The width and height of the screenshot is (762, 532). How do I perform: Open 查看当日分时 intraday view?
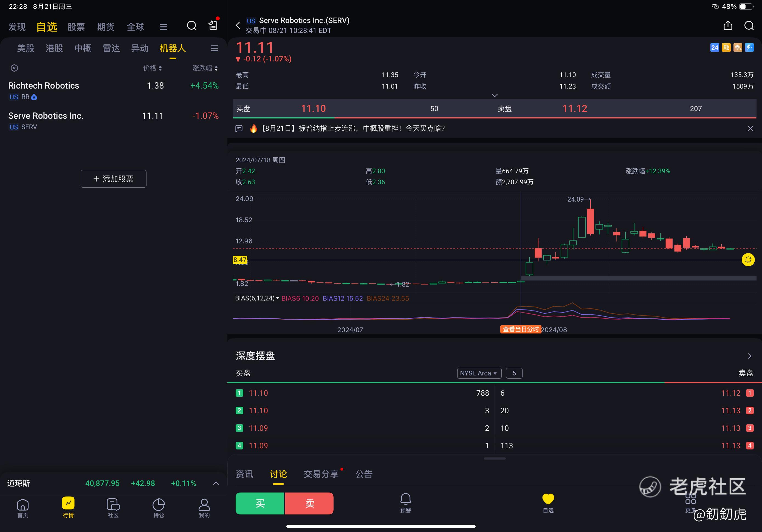click(521, 329)
